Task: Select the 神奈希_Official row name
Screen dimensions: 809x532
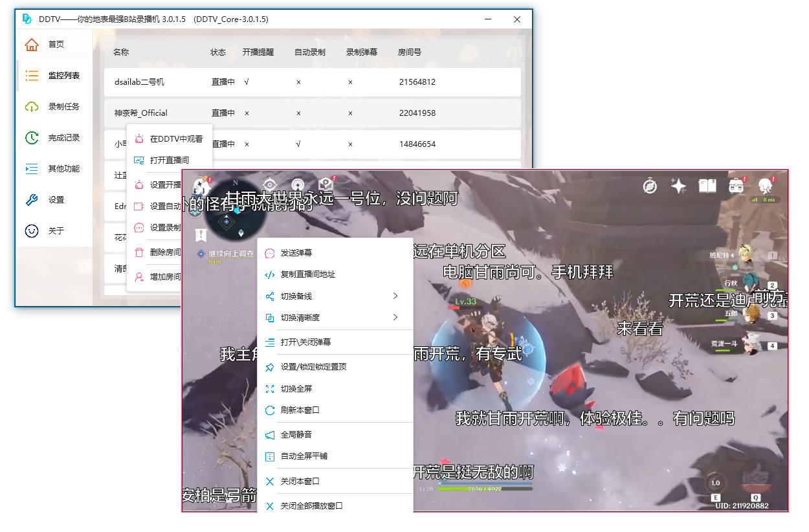Action: (141, 113)
